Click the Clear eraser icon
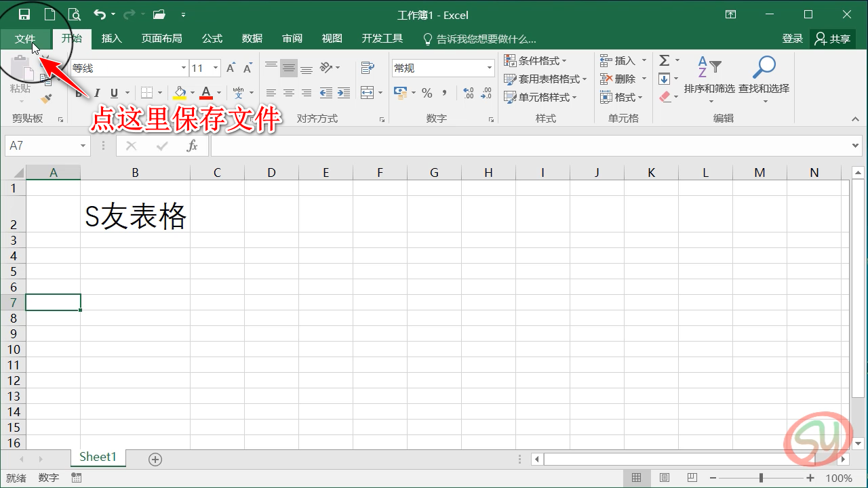This screenshot has height=488, width=868. [x=665, y=97]
